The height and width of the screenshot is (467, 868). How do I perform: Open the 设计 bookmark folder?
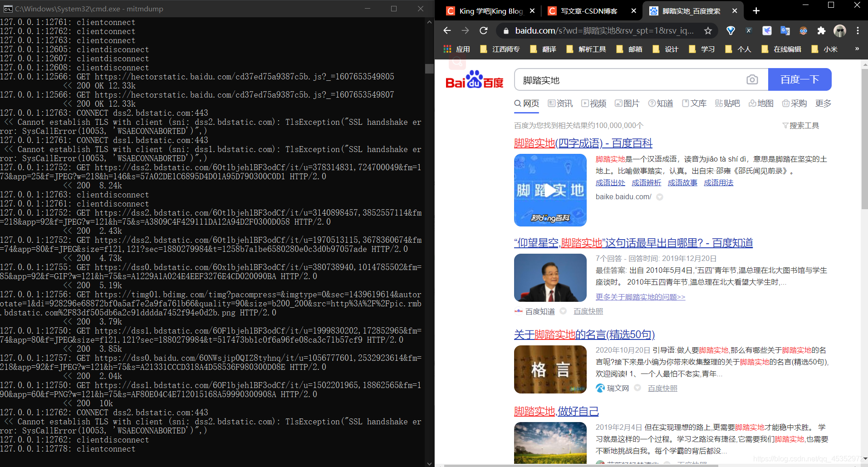(x=666, y=49)
